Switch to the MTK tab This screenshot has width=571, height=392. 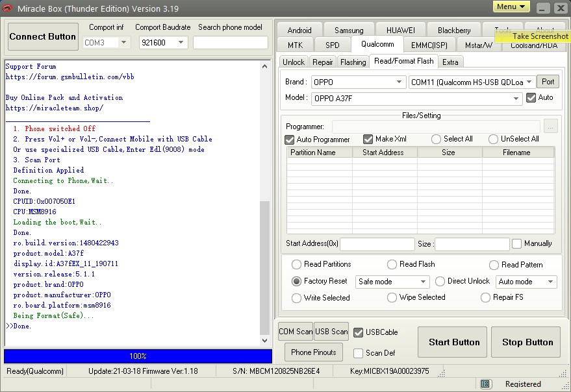coord(295,45)
